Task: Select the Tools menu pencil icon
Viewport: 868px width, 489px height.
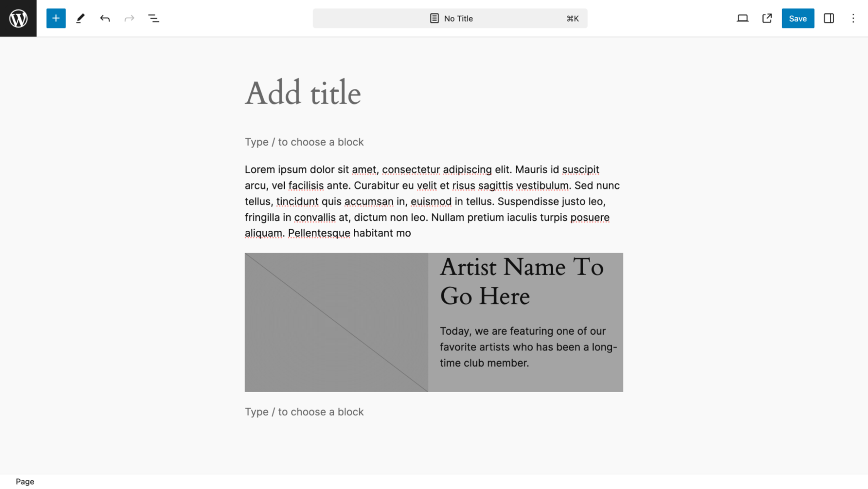Action: click(x=81, y=18)
